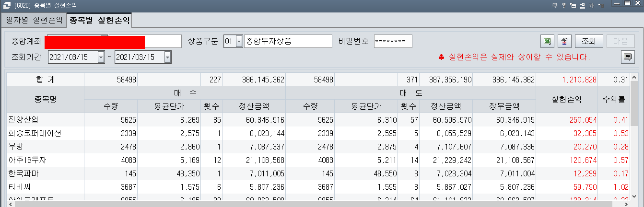The image size is (644, 207).
Task: Click the start date field 2021/03/15
Action: [x=73, y=57]
